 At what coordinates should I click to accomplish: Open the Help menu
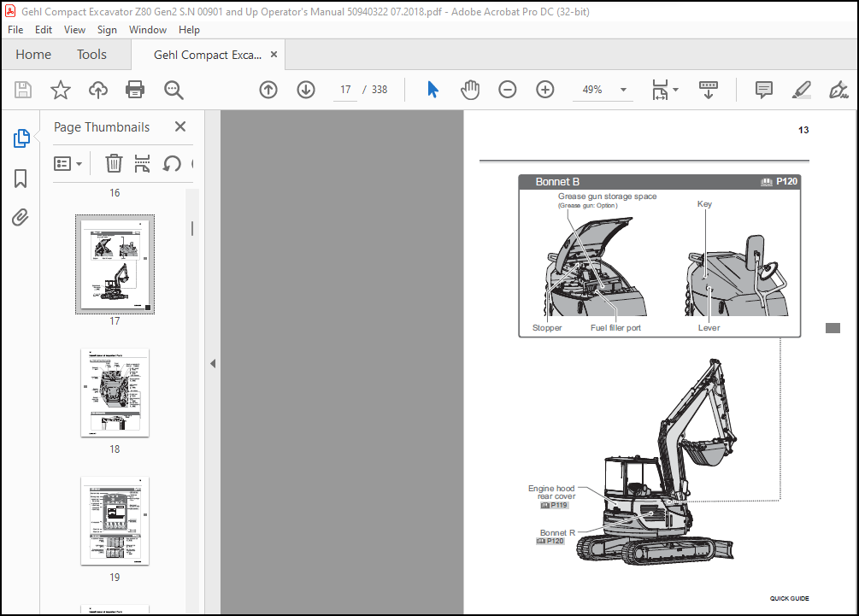pyautogui.click(x=189, y=30)
